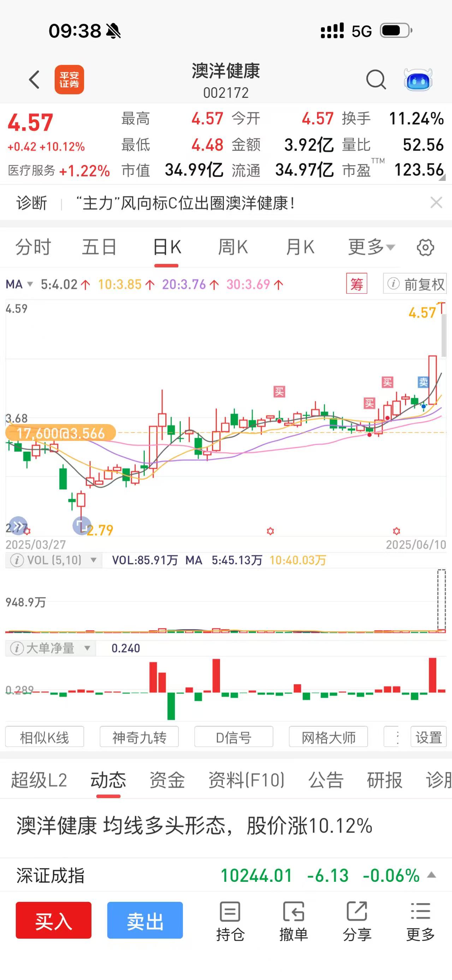Select the 动态 tab
452x980 pixels.
click(108, 780)
